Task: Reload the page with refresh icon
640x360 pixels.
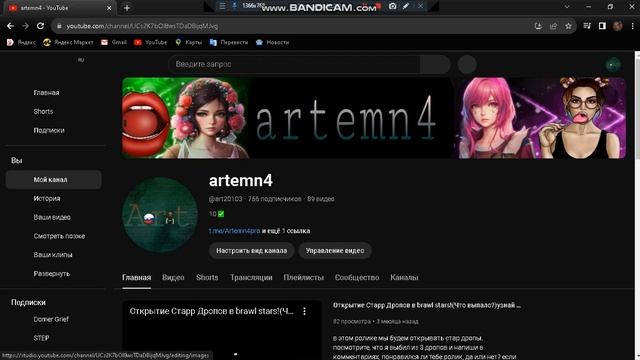Action: 40,26
